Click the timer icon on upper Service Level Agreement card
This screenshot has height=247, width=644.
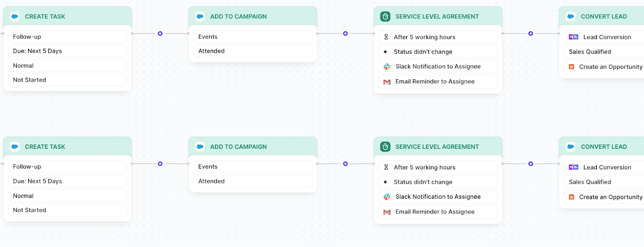(x=385, y=16)
